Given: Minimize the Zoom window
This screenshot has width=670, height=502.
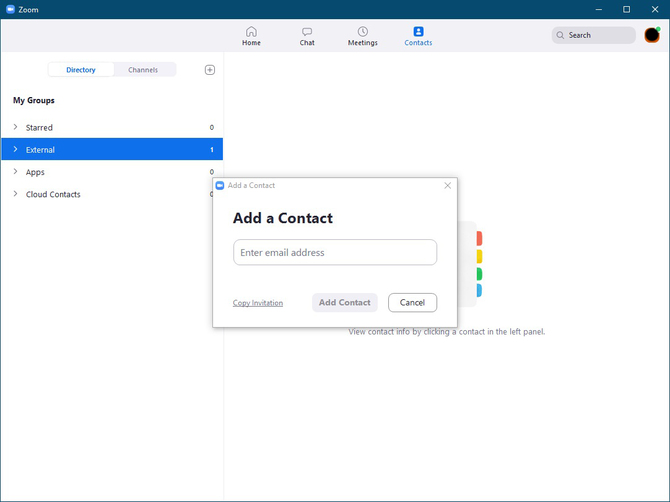Looking at the screenshot, I should 599,9.
